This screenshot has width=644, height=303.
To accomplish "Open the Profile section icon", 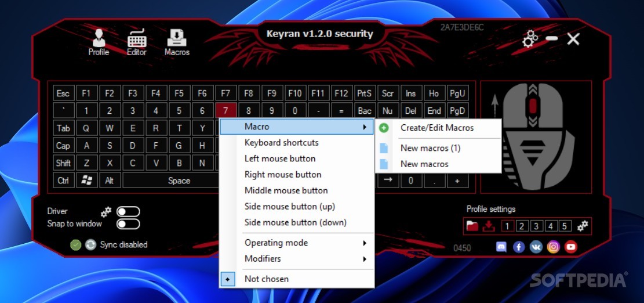I will (x=99, y=37).
